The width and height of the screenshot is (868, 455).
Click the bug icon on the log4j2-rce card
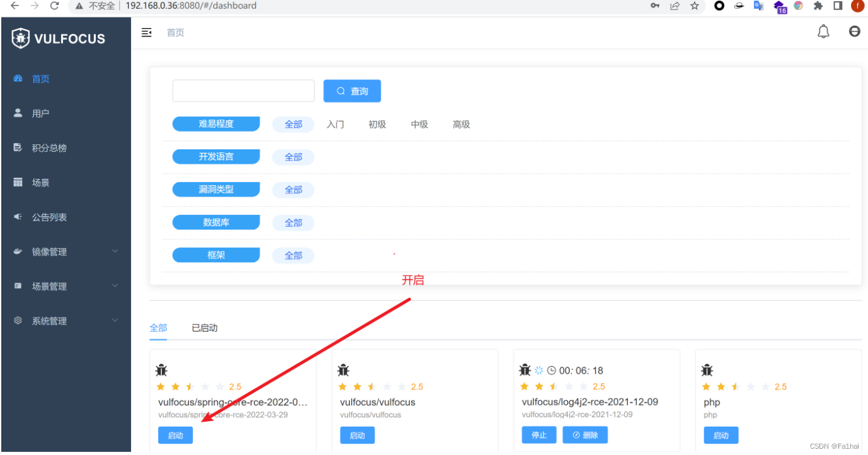(525, 370)
